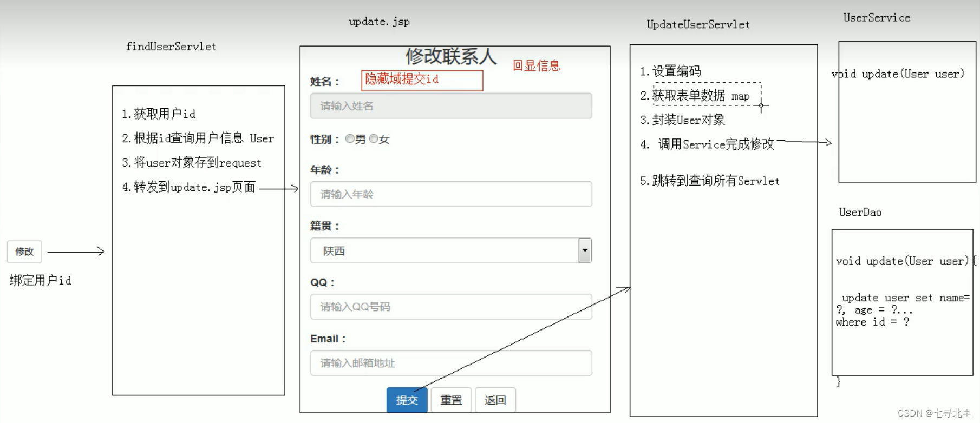Screen dimensions: 980x423
Task: Click the update user set name= SQL line
Action: click(905, 298)
